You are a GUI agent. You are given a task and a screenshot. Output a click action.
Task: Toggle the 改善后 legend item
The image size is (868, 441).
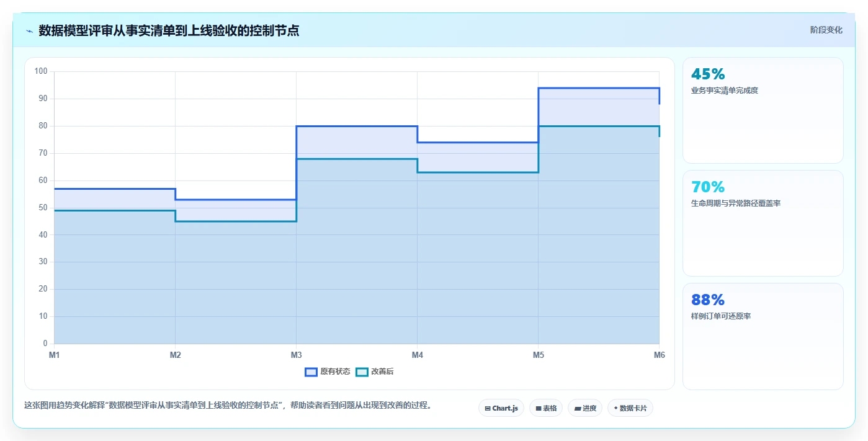tap(375, 372)
